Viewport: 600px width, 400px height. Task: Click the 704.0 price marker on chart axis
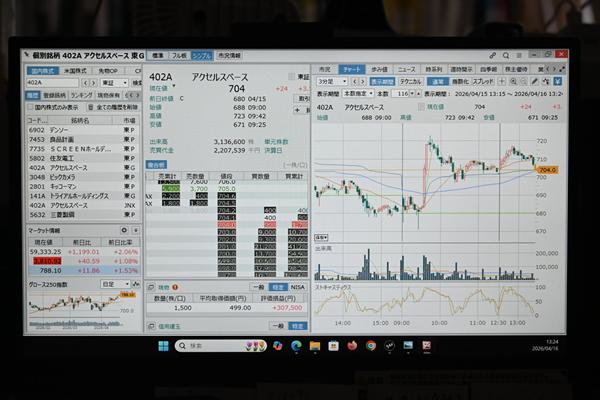pos(547,170)
